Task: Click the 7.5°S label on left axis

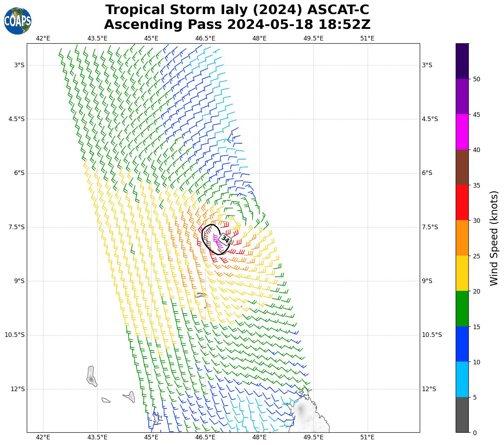Action: point(16,227)
